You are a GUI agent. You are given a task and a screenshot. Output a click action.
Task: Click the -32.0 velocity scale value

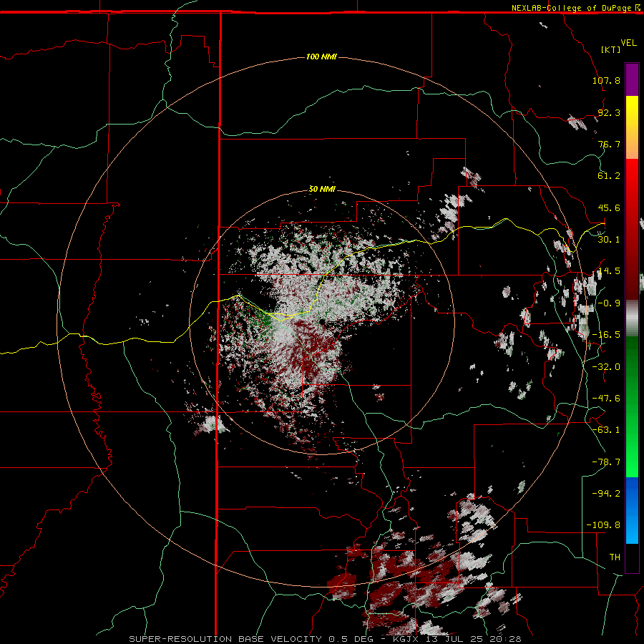(606, 367)
